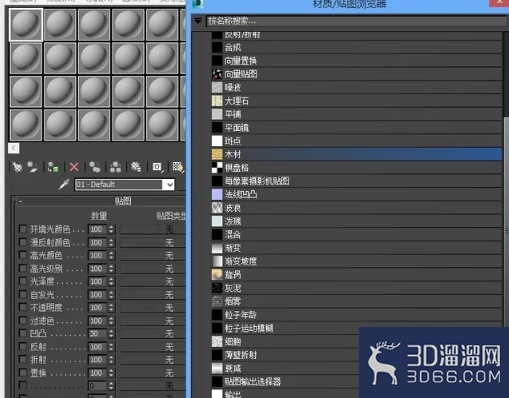
Task: Open the Material/Map Browser options triangle
Action: pyautogui.click(x=198, y=21)
